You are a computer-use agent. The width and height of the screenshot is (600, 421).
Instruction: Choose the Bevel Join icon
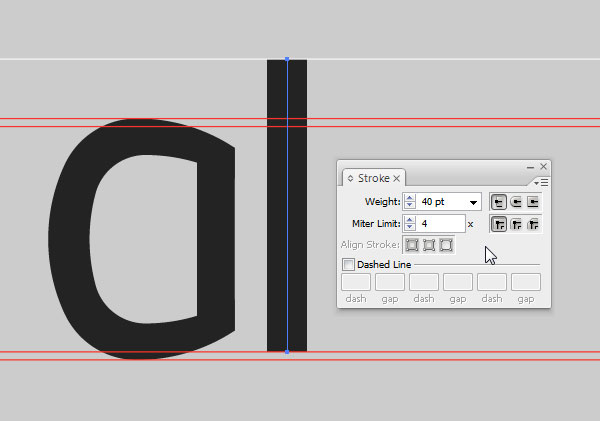point(533,224)
